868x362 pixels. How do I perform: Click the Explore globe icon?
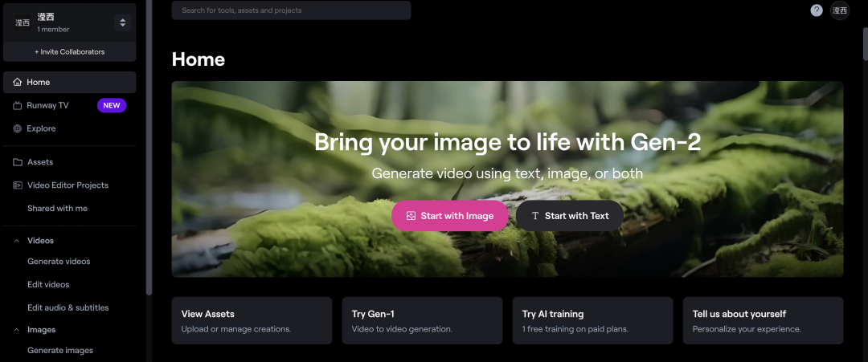point(17,128)
